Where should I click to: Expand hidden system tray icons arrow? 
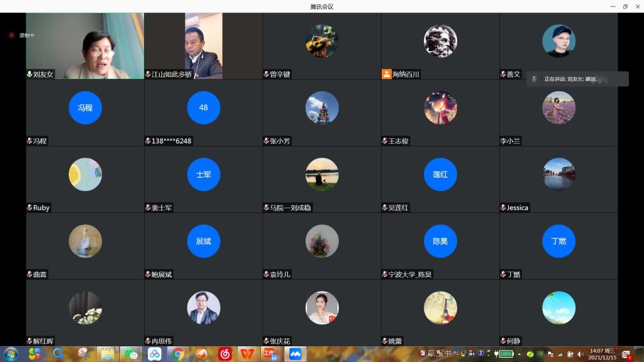point(519,354)
